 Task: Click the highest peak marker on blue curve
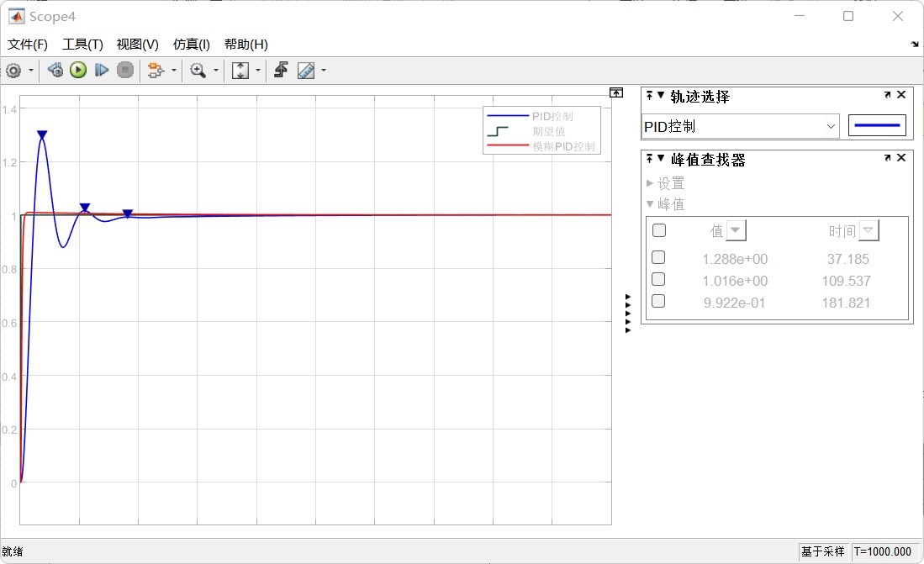(42, 135)
